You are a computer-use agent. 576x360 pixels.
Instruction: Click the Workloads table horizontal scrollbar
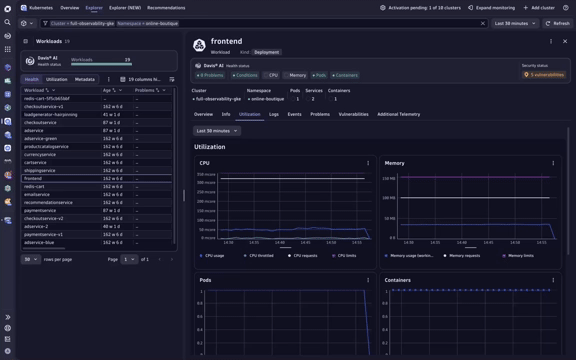click(44, 249)
